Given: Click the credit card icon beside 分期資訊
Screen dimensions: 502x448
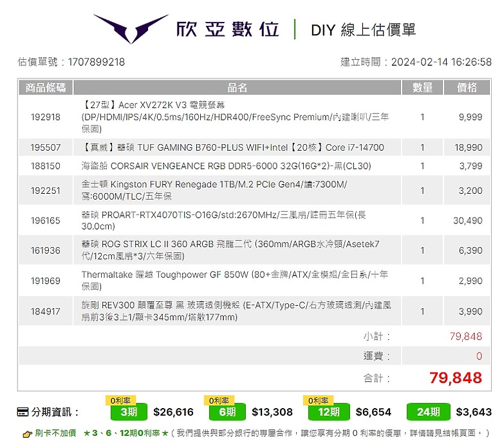Looking at the screenshot, I should pos(23,412).
